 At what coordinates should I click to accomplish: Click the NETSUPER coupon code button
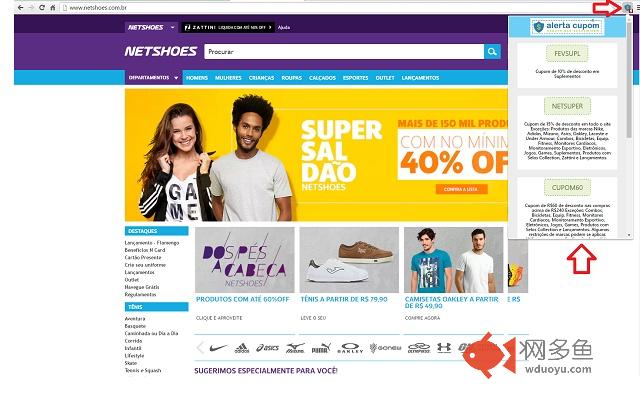tap(567, 106)
